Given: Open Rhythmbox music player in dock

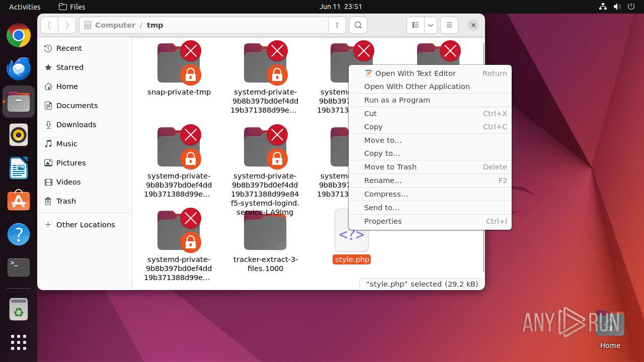Looking at the screenshot, I should pyautogui.click(x=19, y=135).
